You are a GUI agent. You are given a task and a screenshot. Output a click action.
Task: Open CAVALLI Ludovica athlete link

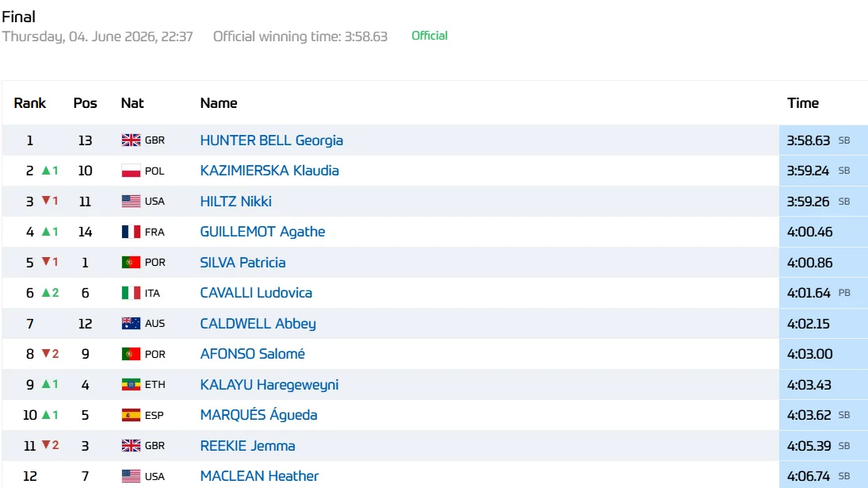coord(256,293)
